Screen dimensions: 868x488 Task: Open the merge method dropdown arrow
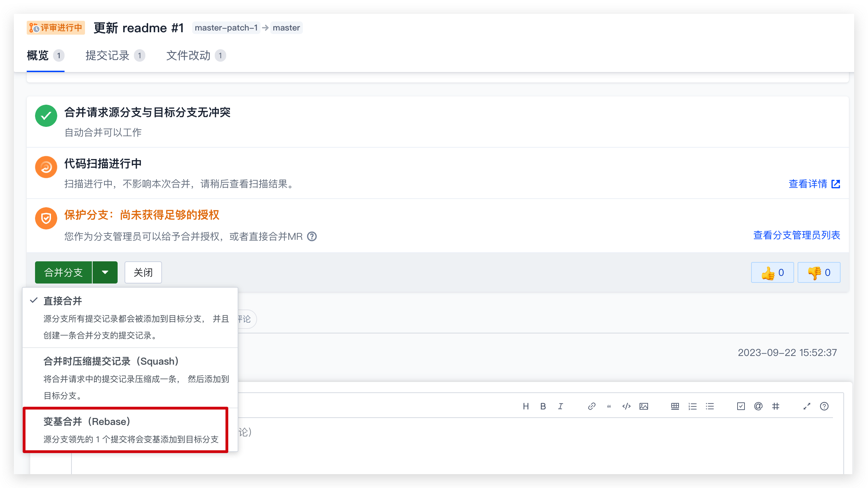105,273
